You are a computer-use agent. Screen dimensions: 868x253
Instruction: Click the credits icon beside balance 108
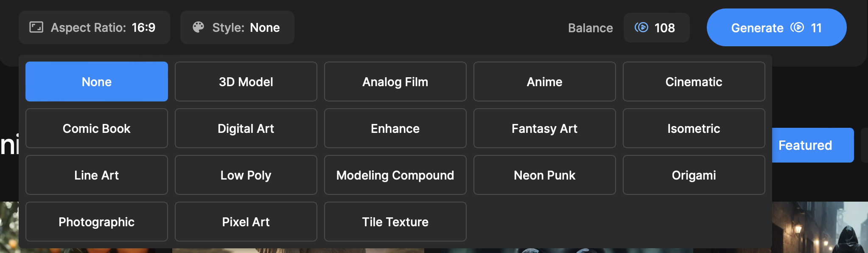click(641, 28)
